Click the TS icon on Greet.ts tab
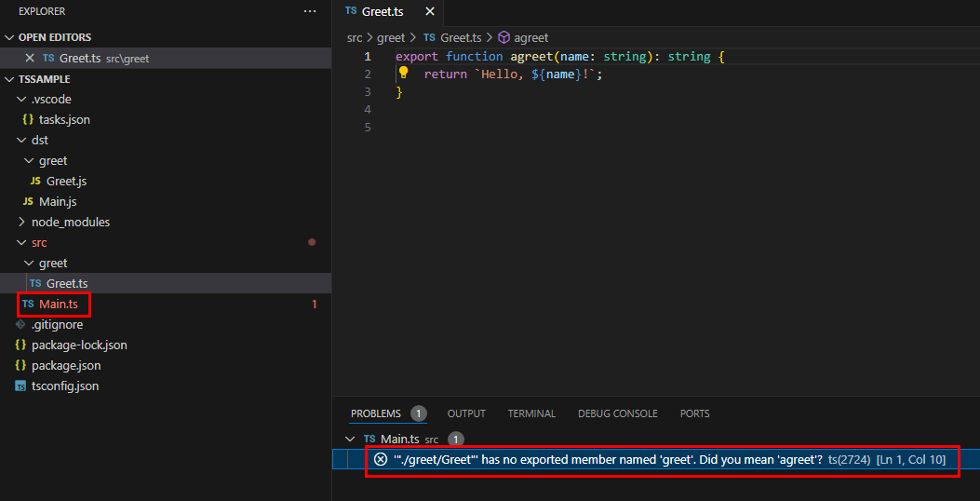 pyautogui.click(x=351, y=11)
